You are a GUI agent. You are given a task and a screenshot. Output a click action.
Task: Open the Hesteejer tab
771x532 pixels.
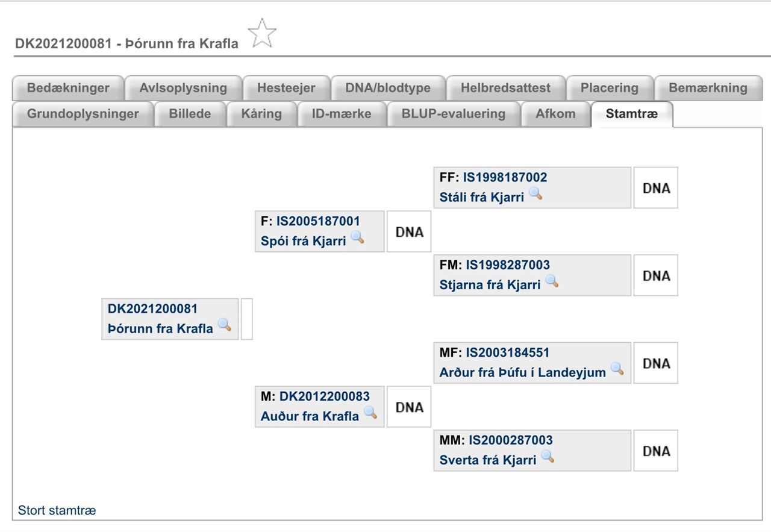click(x=286, y=88)
